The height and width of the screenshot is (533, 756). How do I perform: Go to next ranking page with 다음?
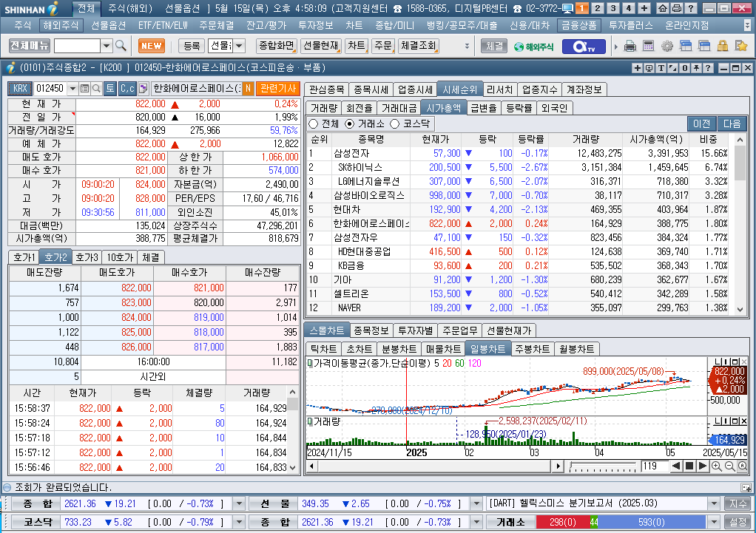point(732,124)
